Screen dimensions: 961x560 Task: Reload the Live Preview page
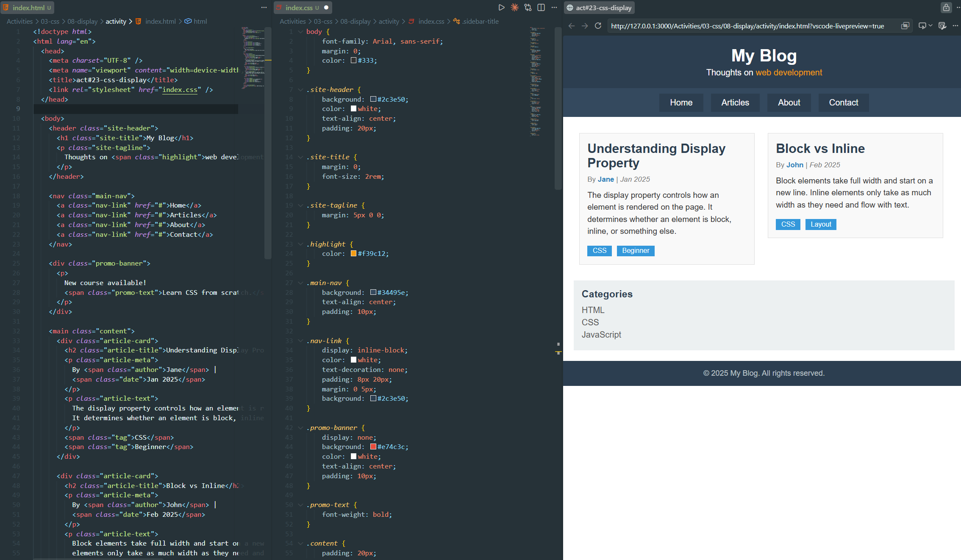[x=598, y=26]
